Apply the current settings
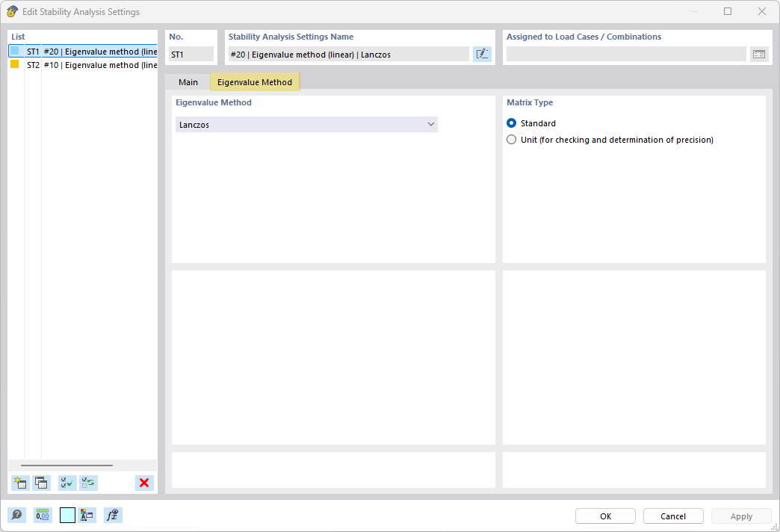 coord(740,516)
